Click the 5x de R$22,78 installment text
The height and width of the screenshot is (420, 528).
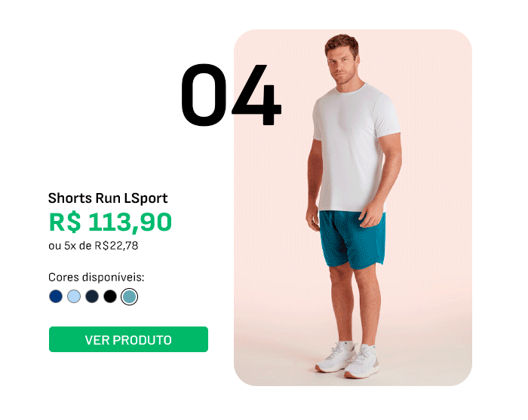pyautogui.click(x=101, y=246)
